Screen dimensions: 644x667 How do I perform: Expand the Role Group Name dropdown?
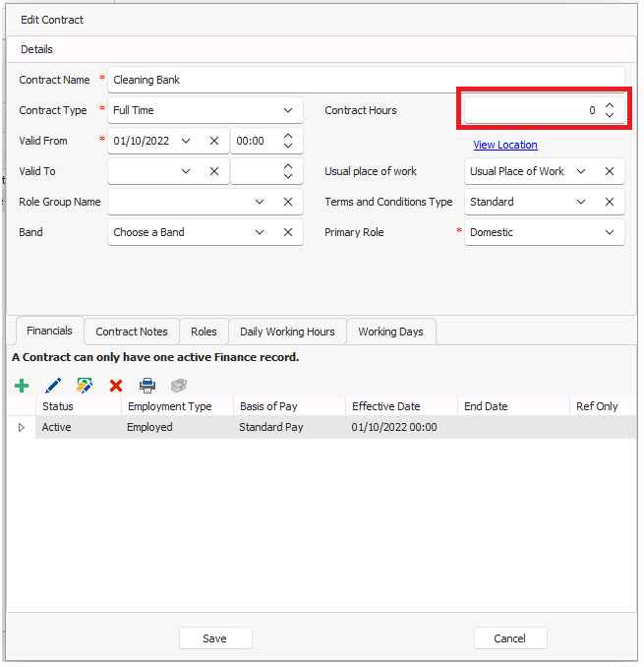tap(260, 202)
